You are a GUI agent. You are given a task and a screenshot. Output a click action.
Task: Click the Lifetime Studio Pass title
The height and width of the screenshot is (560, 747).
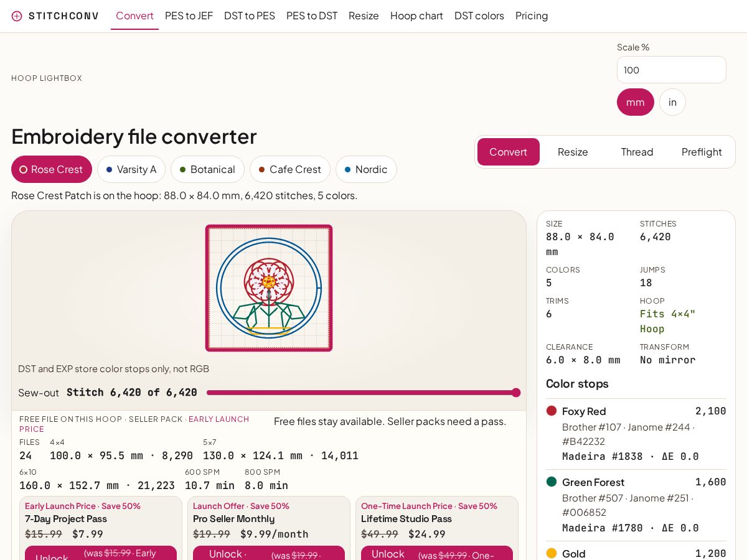click(406, 519)
